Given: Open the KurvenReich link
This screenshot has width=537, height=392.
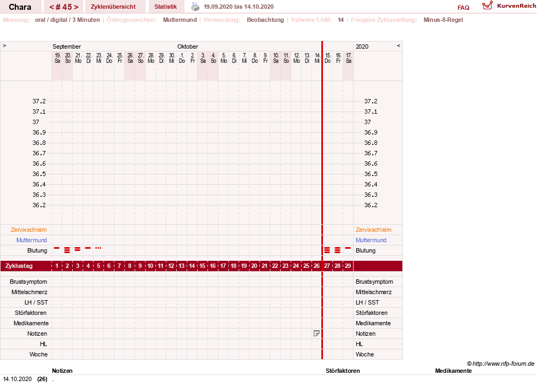Looking at the screenshot, I should 516,6.
